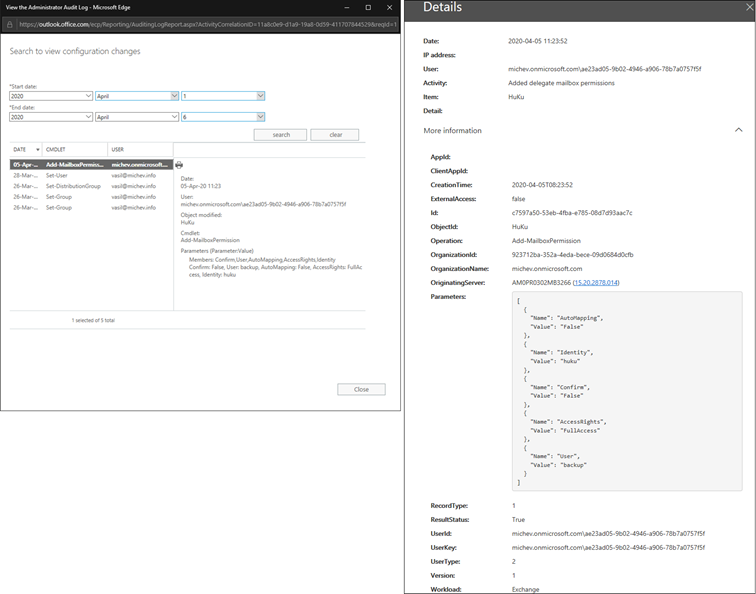Click the lock icon in the address bar
Image resolution: width=756 pixels, height=594 pixels.
click(x=9, y=23)
